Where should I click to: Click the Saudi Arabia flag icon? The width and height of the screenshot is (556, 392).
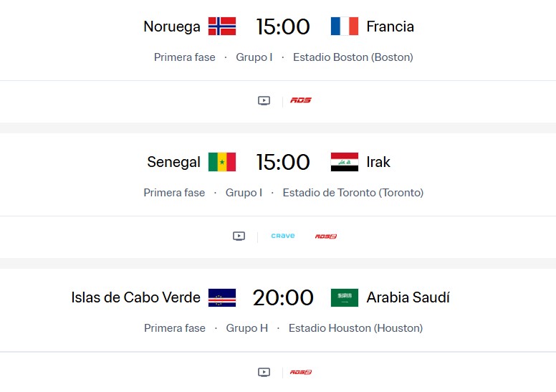click(x=344, y=297)
